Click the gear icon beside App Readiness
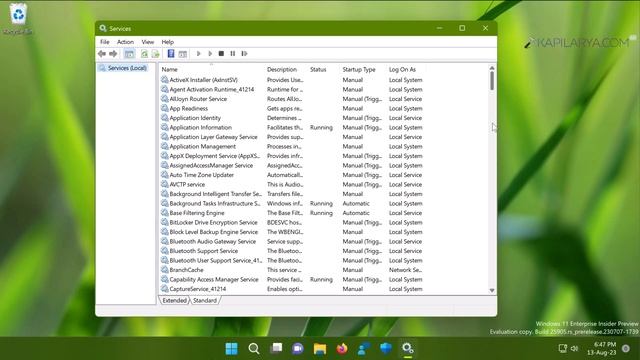This screenshot has width=640, height=360. 164,108
